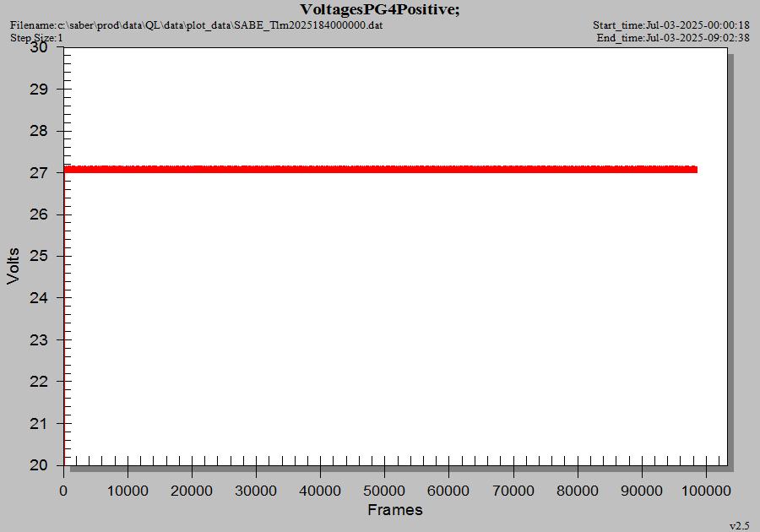
Task: Click x-axis tick label 30000
Action: click(256, 491)
